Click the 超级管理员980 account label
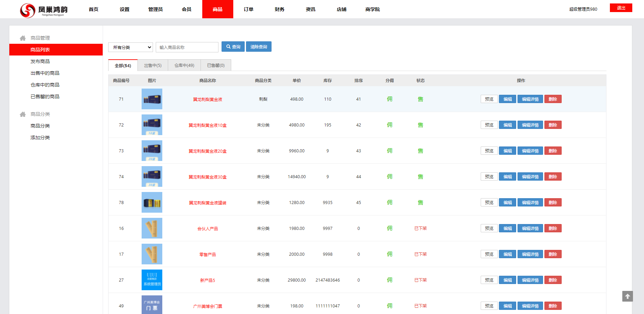 coord(583,9)
